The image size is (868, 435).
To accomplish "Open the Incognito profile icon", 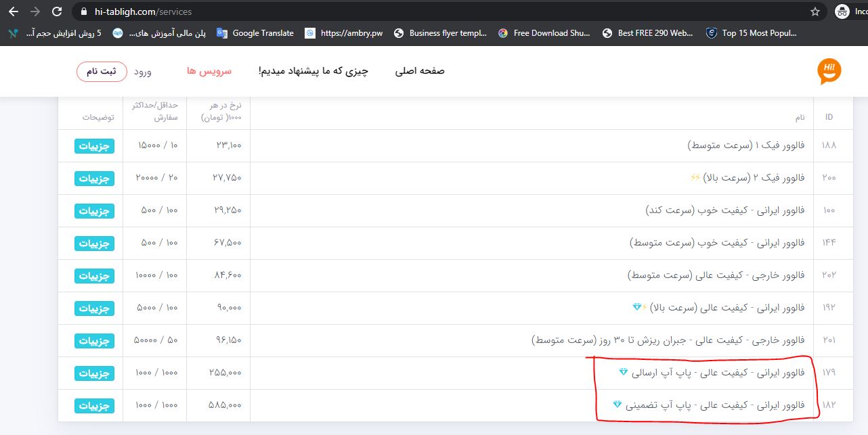I will coord(842,12).
